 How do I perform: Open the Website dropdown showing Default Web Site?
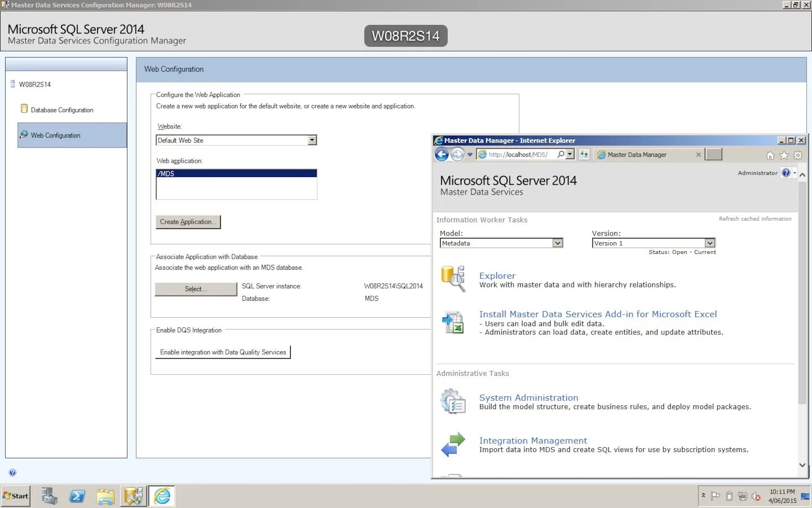point(236,140)
